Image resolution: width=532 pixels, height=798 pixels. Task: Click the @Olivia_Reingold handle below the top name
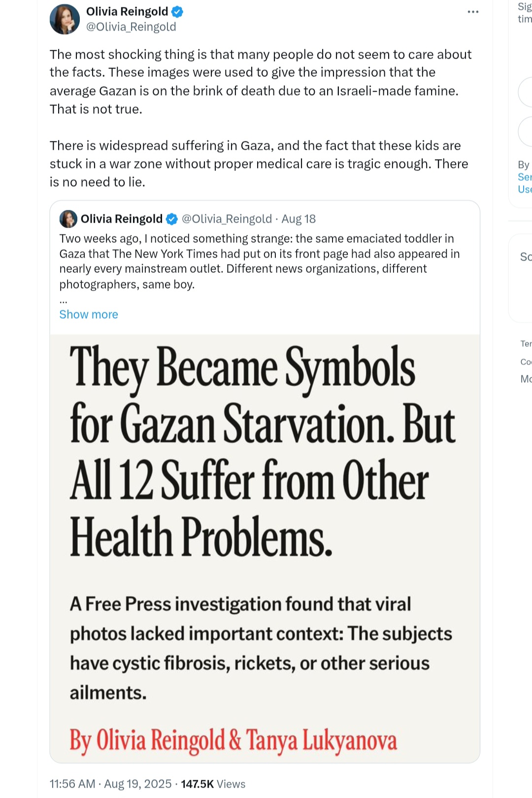pyautogui.click(x=131, y=27)
